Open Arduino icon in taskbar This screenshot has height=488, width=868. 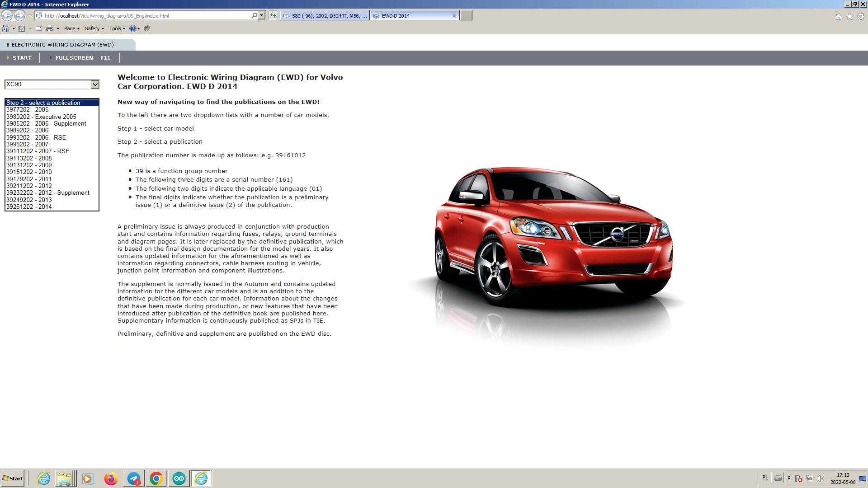click(179, 479)
